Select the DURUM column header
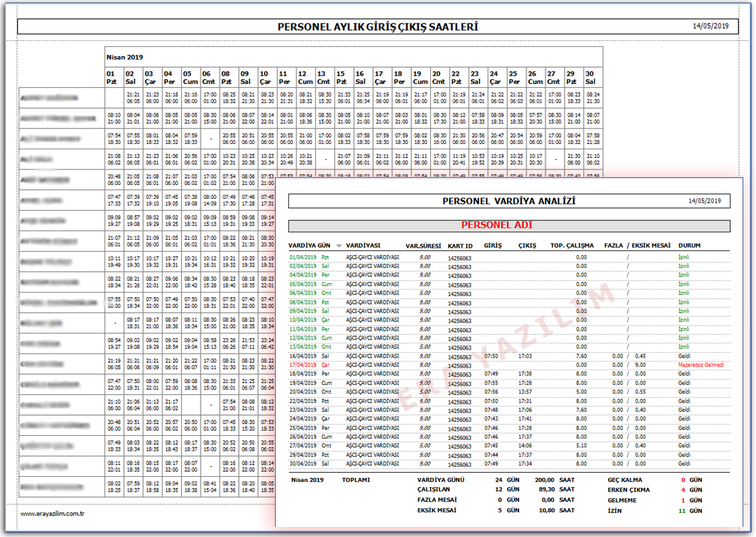 click(x=689, y=246)
